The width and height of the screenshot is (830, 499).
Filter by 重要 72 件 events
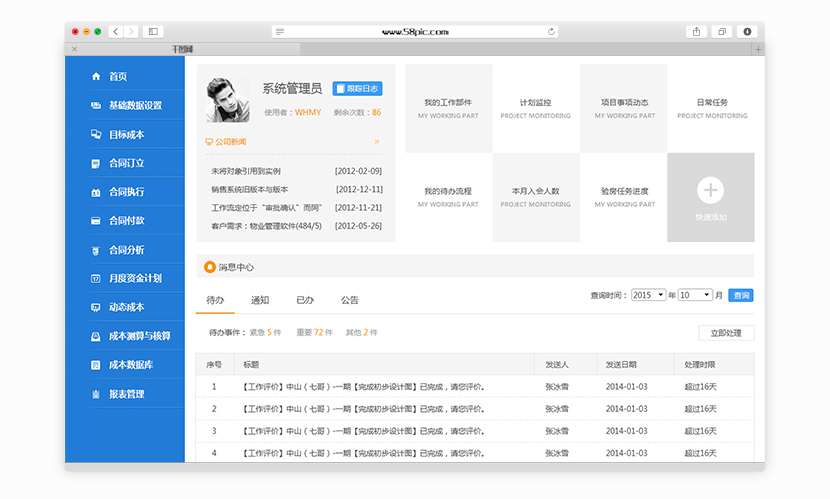[x=314, y=333]
